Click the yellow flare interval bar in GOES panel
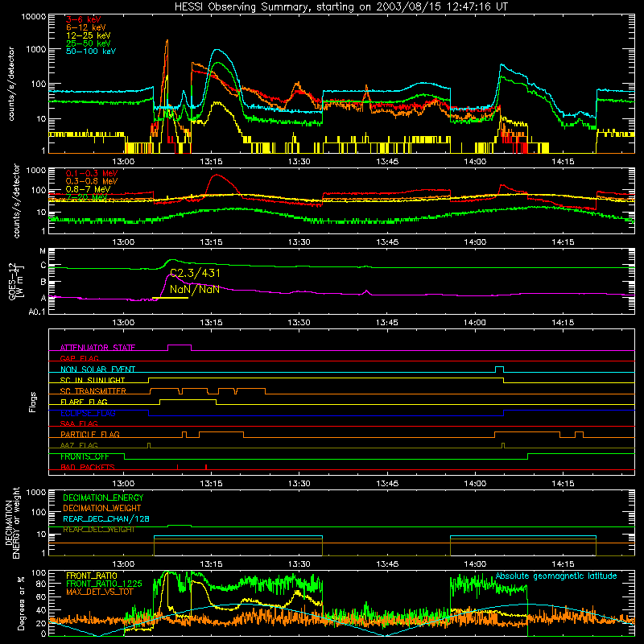Viewport: 644px width, 644px height. tap(170, 298)
